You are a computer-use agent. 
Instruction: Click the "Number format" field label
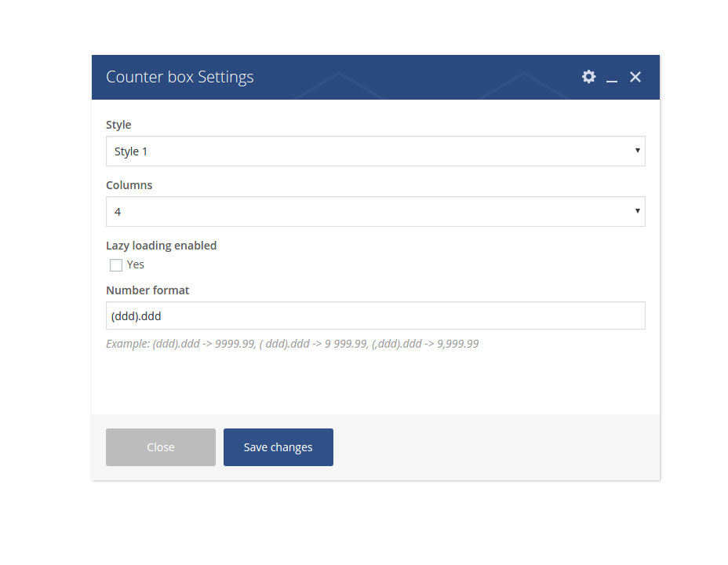[147, 290]
